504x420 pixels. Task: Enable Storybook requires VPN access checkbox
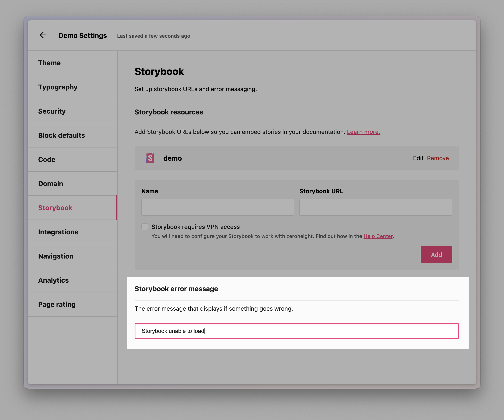coord(145,227)
